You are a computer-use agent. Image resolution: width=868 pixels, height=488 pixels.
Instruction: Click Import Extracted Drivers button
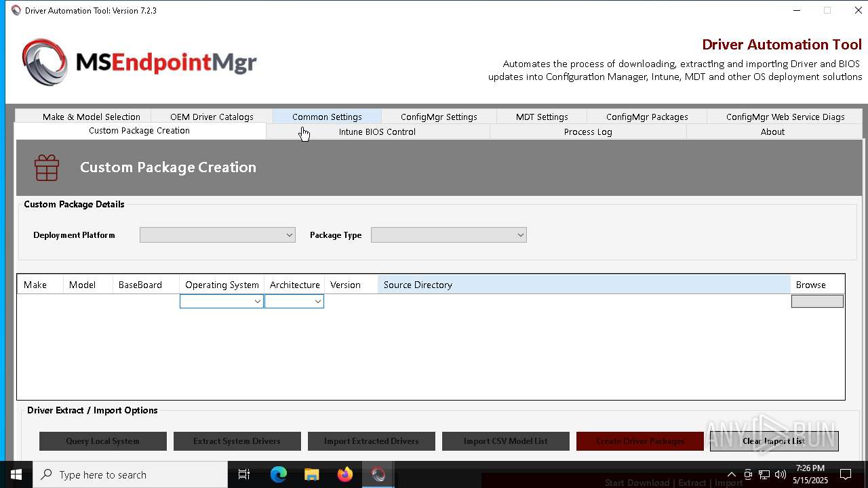372,441
